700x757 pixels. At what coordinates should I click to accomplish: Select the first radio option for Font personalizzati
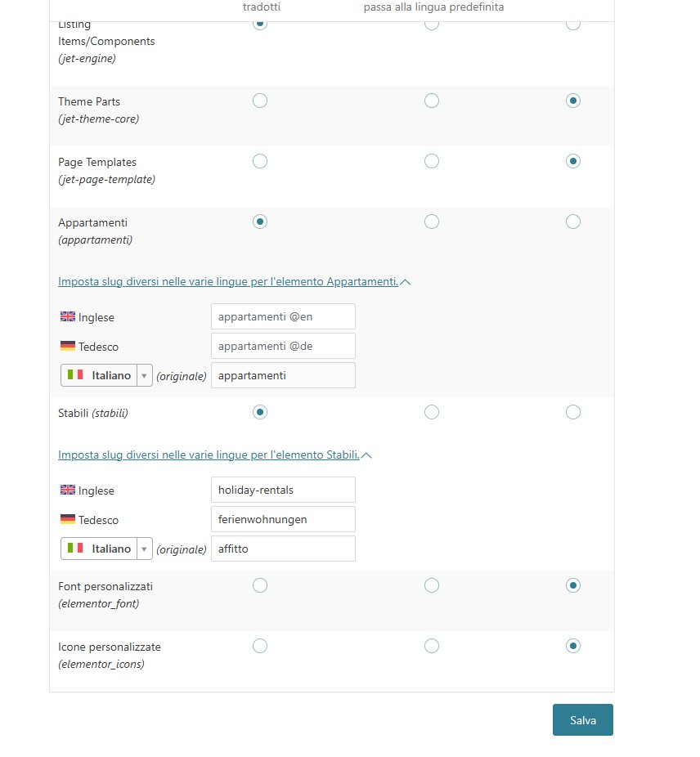[260, 585]
